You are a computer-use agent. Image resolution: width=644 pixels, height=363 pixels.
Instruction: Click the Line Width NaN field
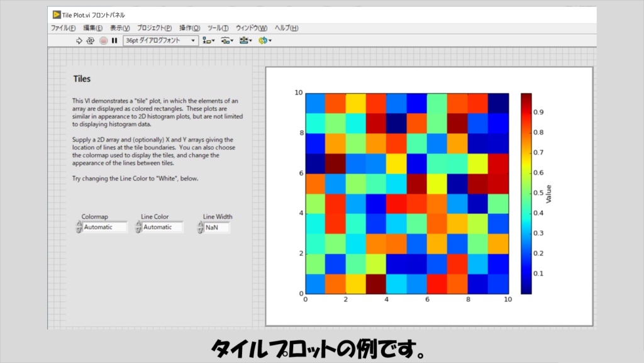[x=216, y=227]
